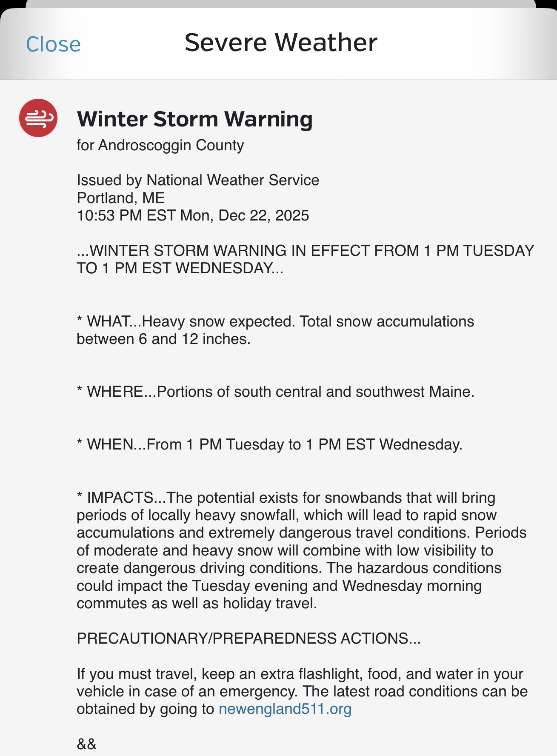The height and width of the screenshot is (756, 557).
Task: Tap the 'holiday travel' commute sentence
Action: pos(197,604)
